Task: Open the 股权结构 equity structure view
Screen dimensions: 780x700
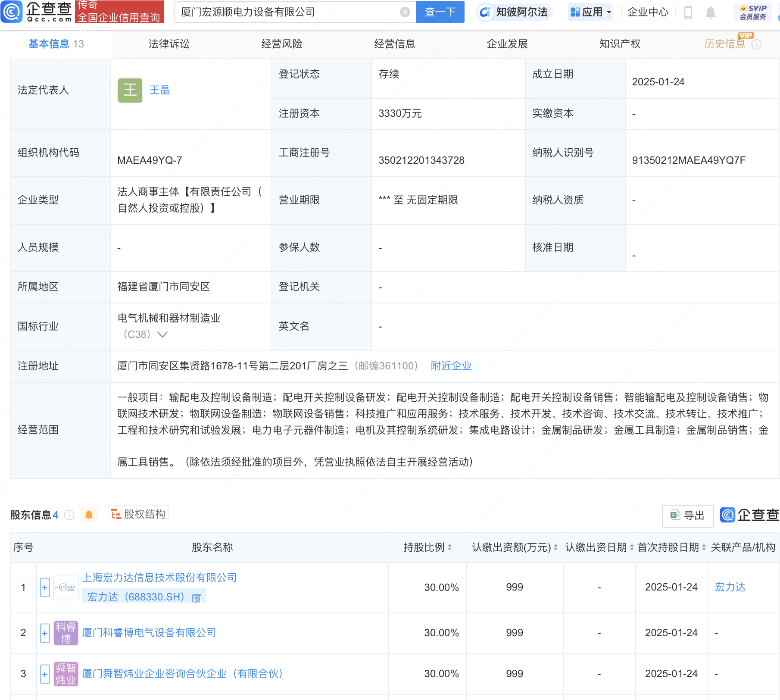Action: pyautogui.click(x=137, y=514)
